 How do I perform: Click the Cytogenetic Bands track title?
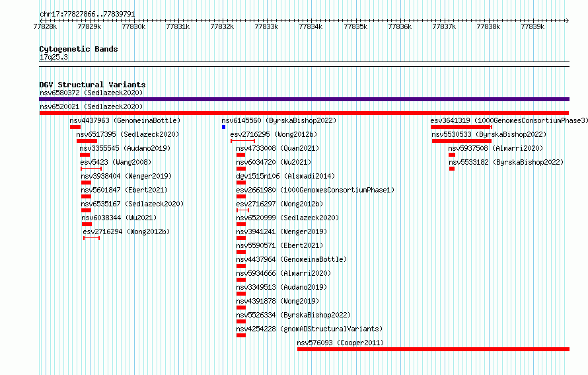point(79,49)
